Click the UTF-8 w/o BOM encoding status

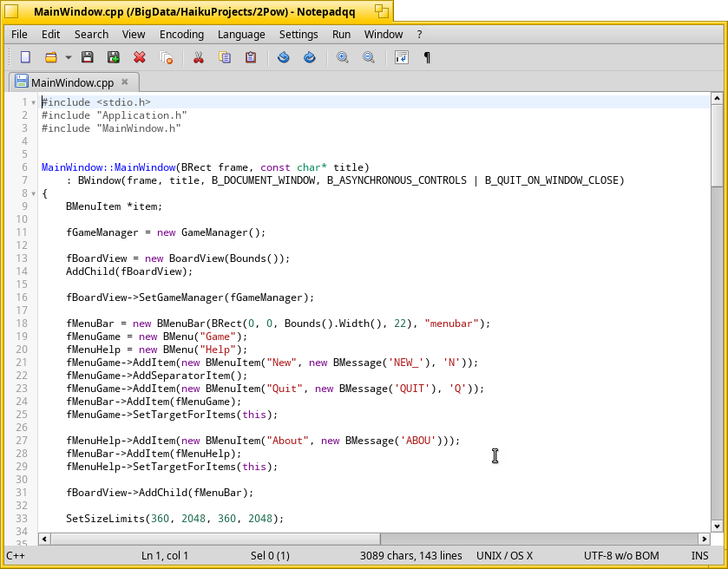621,555
